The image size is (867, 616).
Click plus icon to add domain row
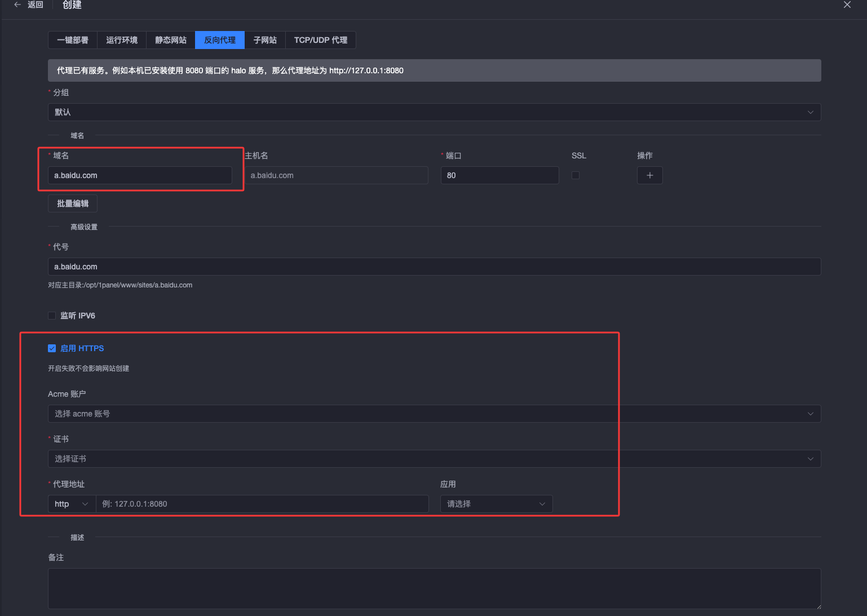[x=649, y=175]
